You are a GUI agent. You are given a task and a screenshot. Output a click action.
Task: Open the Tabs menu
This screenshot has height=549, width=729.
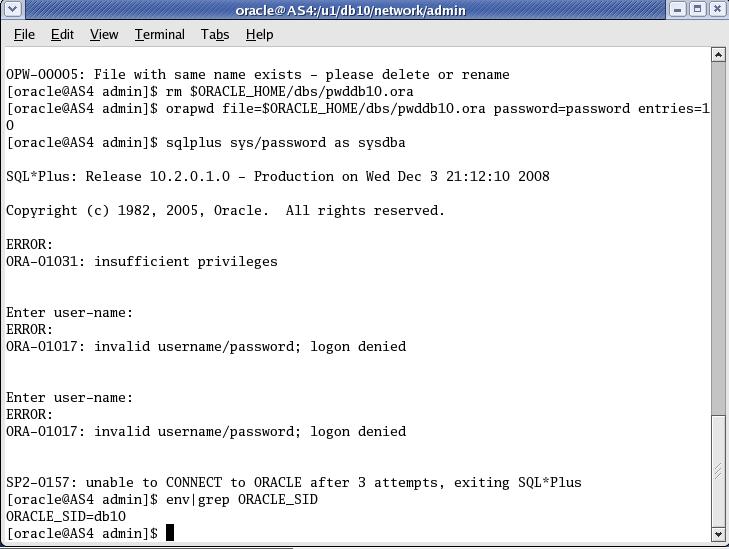(x=214, y=34)
